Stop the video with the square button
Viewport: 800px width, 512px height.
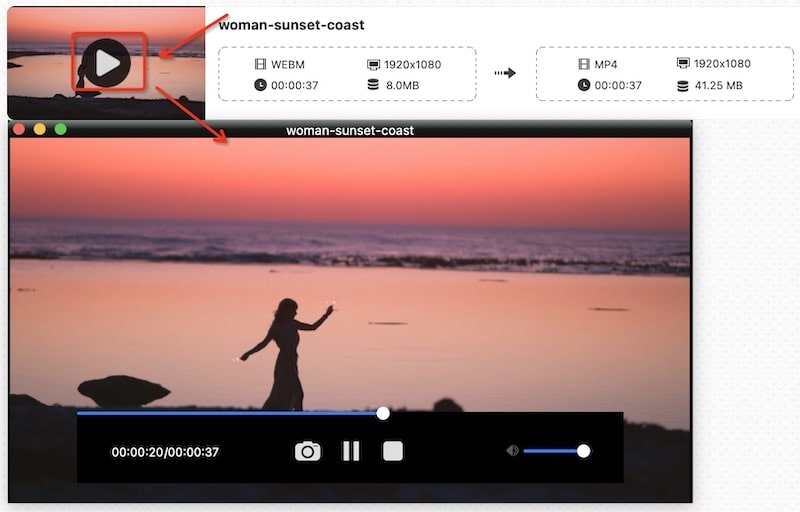(393, 451)
